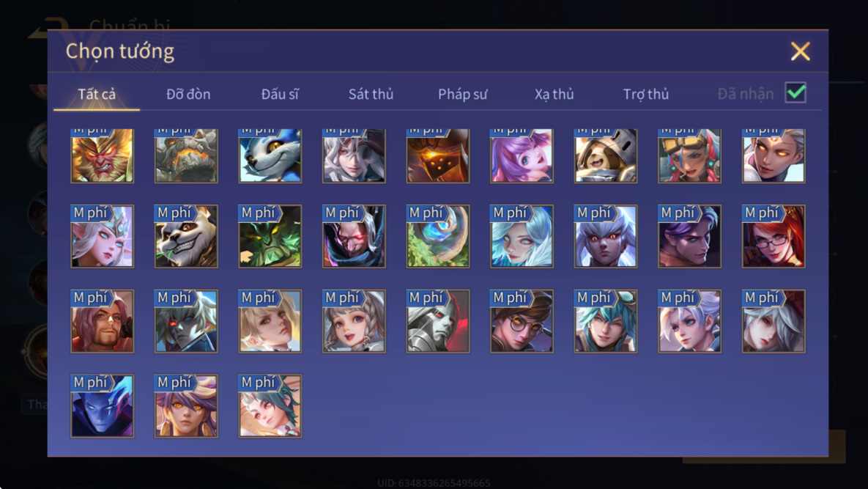
Task: Toggle the Đã nhận checkbox
Action: coord(795,92)
